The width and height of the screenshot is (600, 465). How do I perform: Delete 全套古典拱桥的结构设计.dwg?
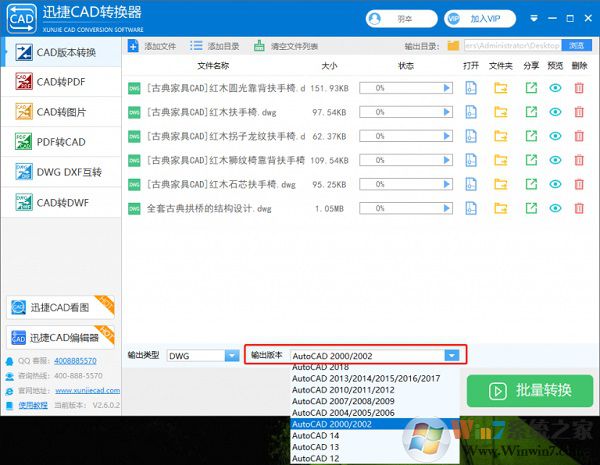click(579, 208)
